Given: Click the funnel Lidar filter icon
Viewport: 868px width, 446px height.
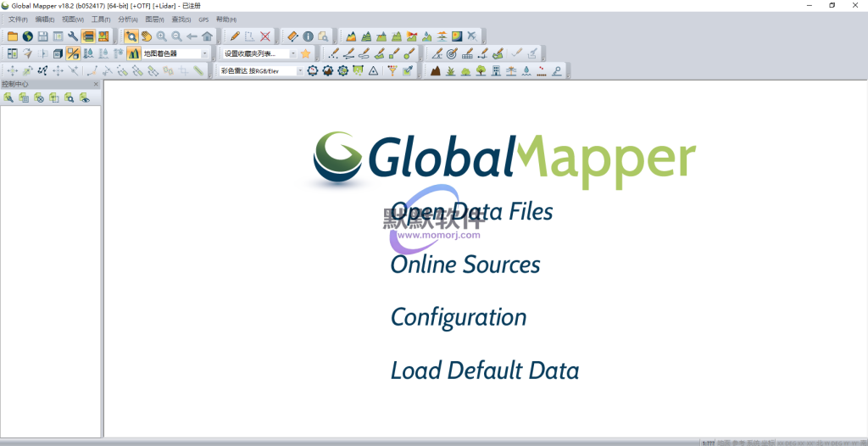Looking at the screenshot, I should 392,71.
